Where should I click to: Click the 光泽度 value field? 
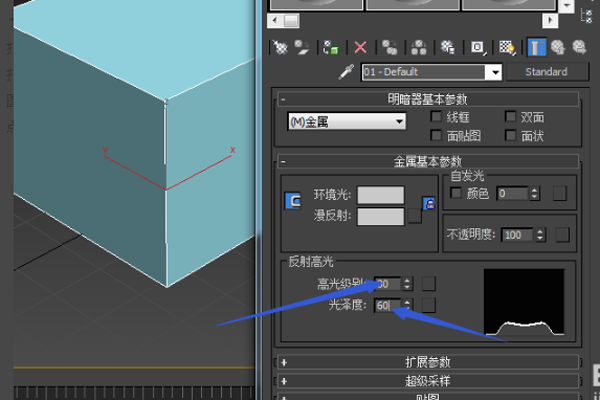pyautogui.click(x=388, y=305)
